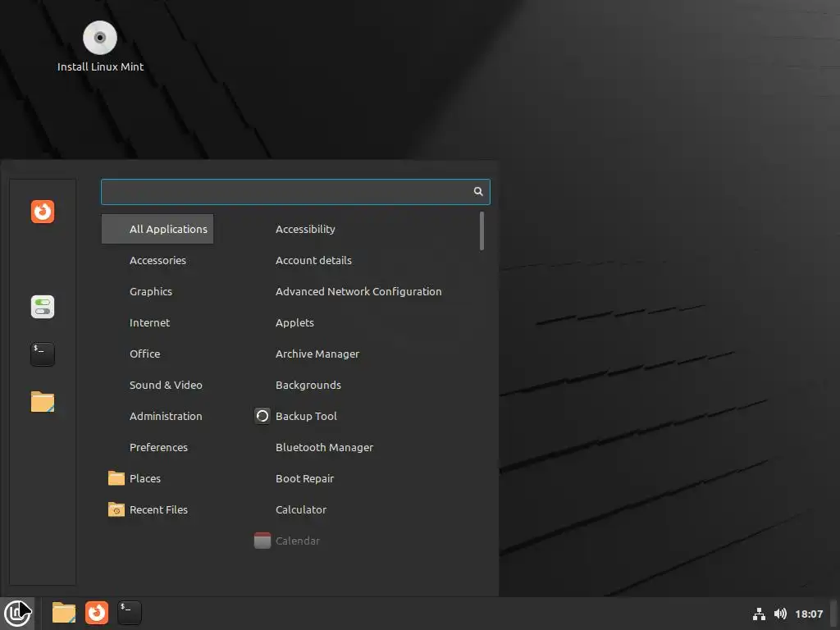The width and height of the screenshot is (840, 630).
Task: Focus the menu search field
Action: pyautogui.click(x=295, y=192)
